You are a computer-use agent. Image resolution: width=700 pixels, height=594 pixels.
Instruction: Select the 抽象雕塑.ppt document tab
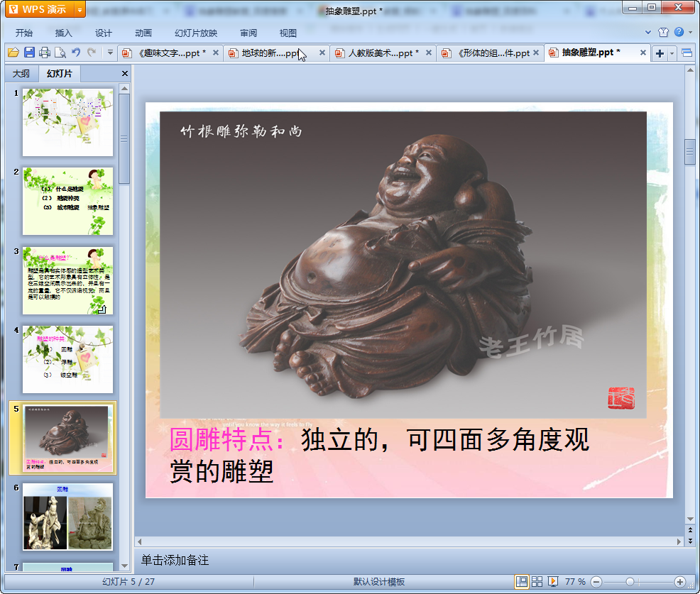click(x=591, y=53)
